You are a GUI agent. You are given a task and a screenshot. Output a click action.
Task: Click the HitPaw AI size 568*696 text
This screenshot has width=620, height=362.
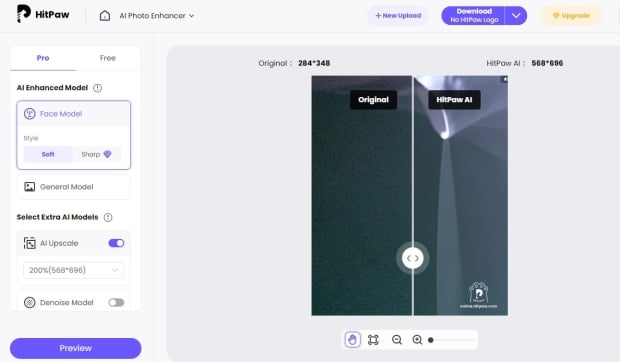coord(547,63)
